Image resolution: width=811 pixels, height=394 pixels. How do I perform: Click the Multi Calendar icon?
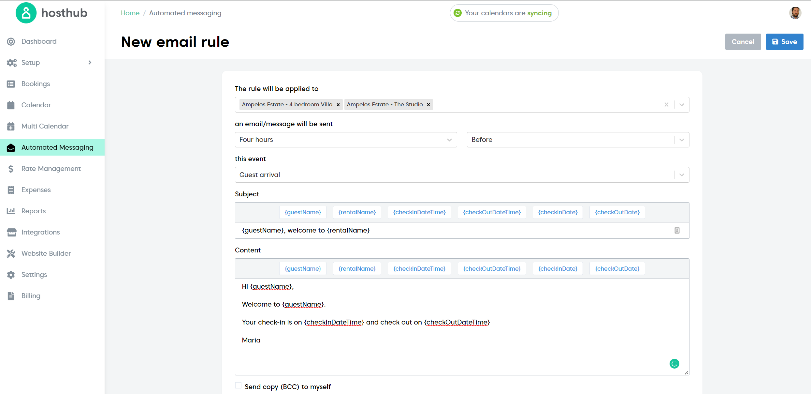(x=11, y=126)
